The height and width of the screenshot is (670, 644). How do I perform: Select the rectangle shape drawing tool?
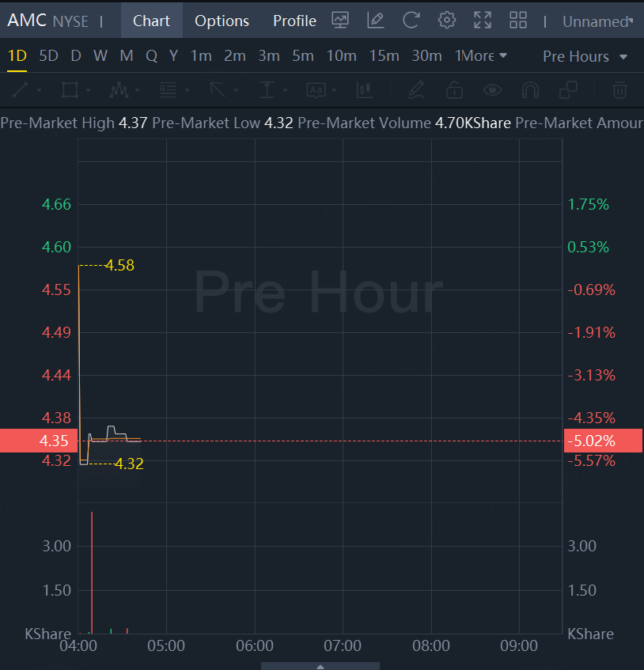(x=70, y=90)
